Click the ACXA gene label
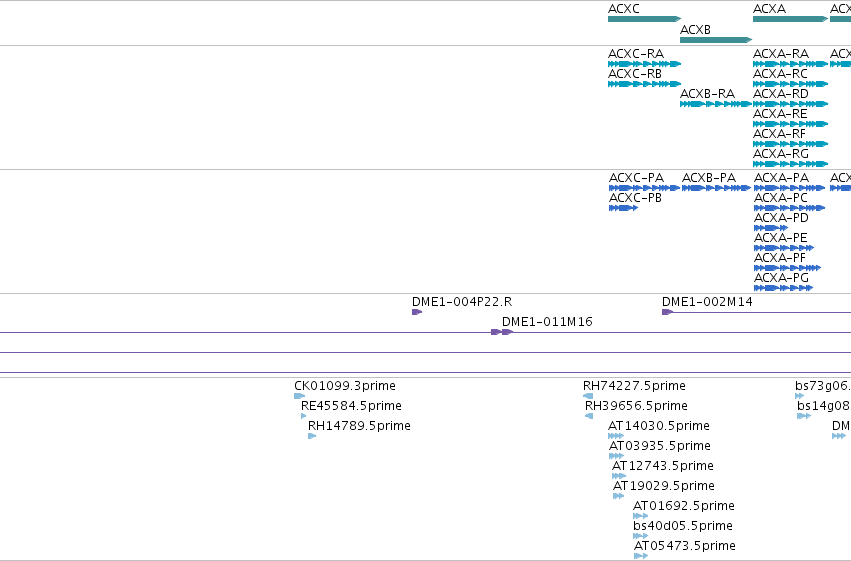The height and width of the screenshot is (561, 851). coord(769,9)
